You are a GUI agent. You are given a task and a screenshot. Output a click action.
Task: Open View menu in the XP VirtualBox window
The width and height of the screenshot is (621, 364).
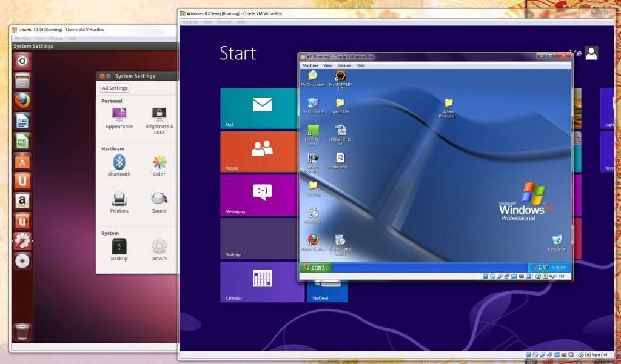click(327, 65)
